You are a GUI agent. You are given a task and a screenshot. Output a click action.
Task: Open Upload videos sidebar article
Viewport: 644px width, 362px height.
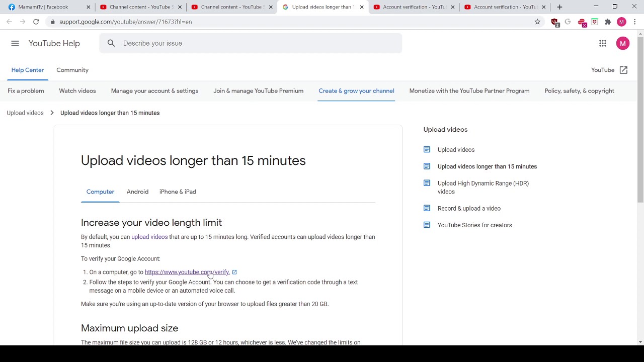[456, 150]
